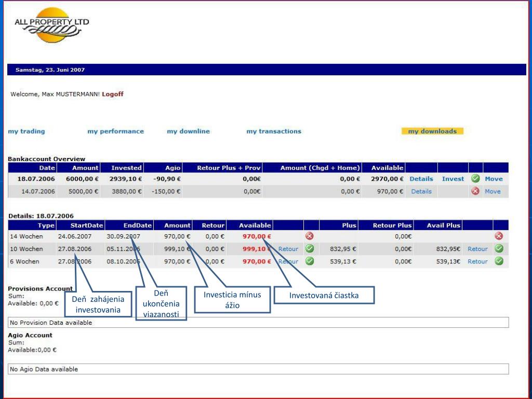Click the Agio Account heading
The height and width of the screenshot is (399, 532).
coord(30,335)
